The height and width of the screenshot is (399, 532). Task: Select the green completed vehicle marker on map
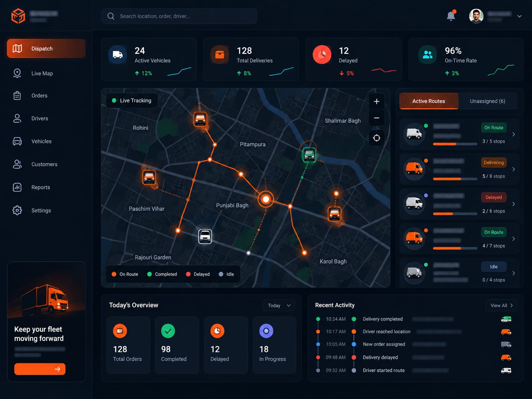pyautogui.click(x=309, y=155)
